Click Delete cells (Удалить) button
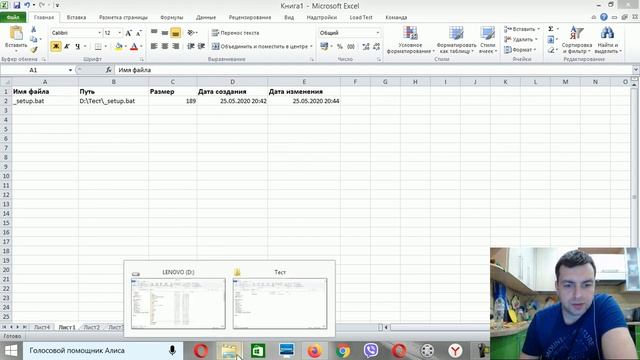 (520, 40)
